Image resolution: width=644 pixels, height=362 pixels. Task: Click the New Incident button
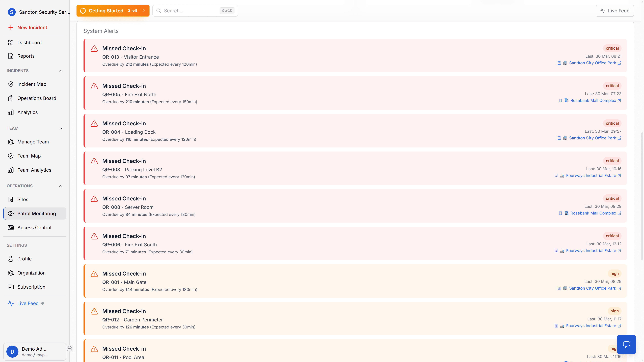pos(35,27)
